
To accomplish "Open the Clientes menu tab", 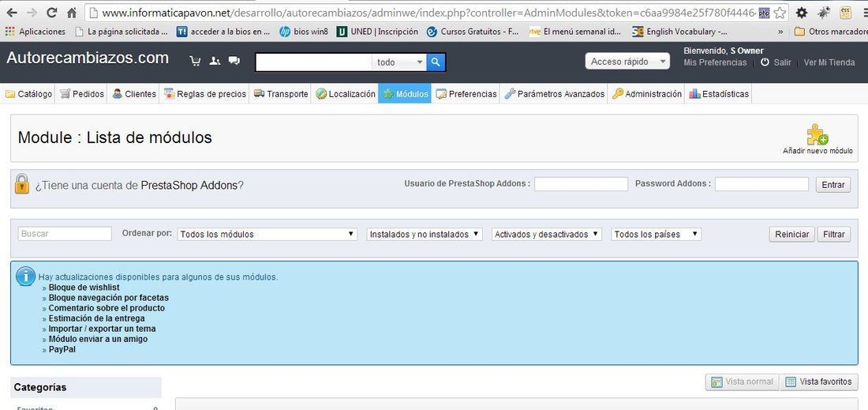I will [134, 94].
